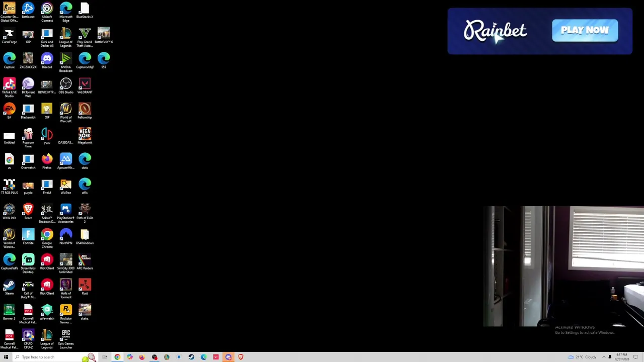Open the Banner_3 image file
Viewport: 644px width, 362px height.
(9, 313)
